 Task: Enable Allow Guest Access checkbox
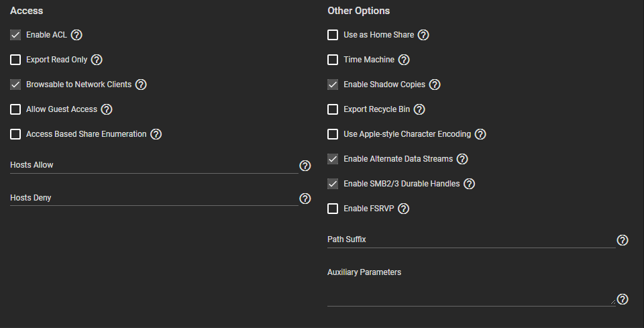[x=15, y=109]
